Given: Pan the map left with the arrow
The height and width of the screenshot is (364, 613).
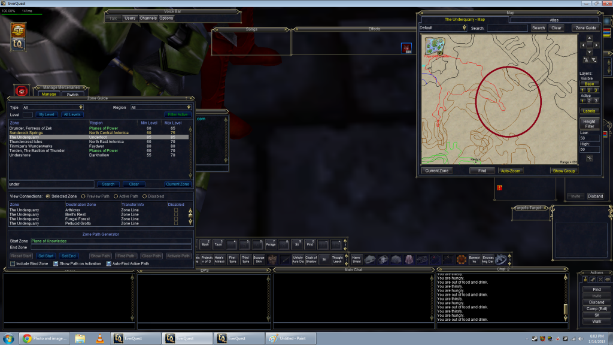Looking at the screenshot, I should tap(583, 45).
